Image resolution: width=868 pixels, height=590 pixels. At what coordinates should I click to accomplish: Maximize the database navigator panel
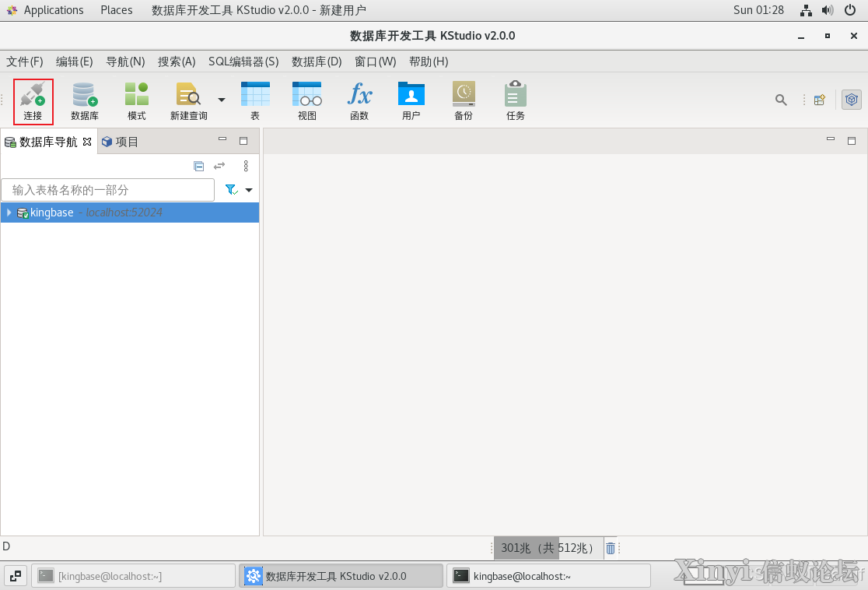tap(243, 141)
